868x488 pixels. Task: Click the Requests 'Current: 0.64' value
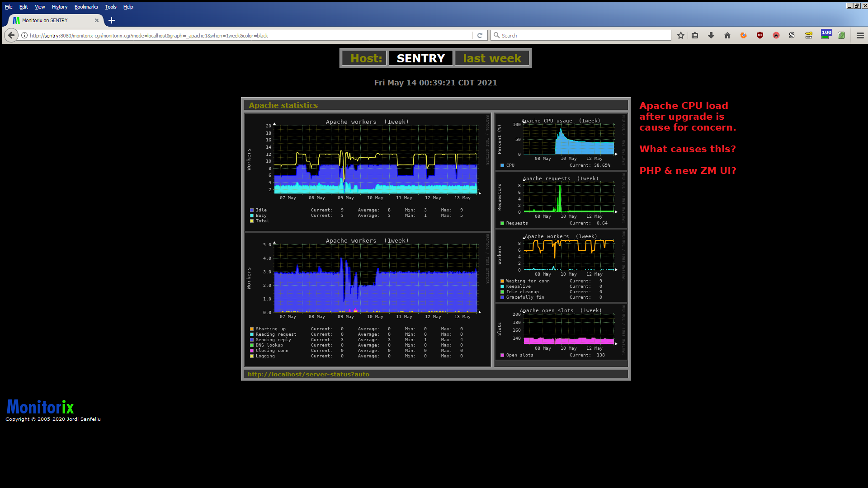[x=588, y=223]
